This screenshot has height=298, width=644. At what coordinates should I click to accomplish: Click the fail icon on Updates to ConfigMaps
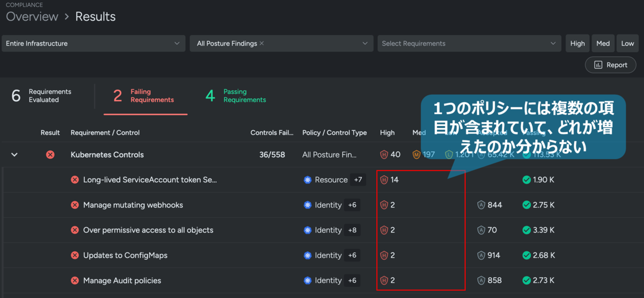(75, 256)
